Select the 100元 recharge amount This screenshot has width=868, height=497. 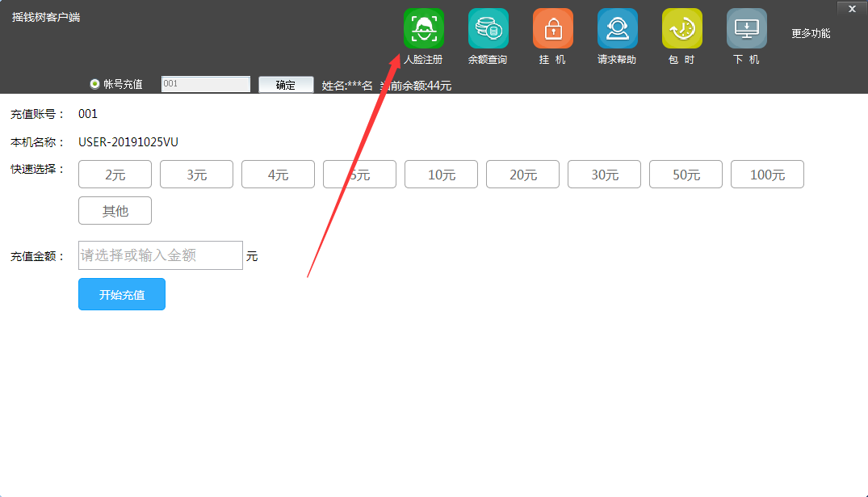[x=767, y=175]
